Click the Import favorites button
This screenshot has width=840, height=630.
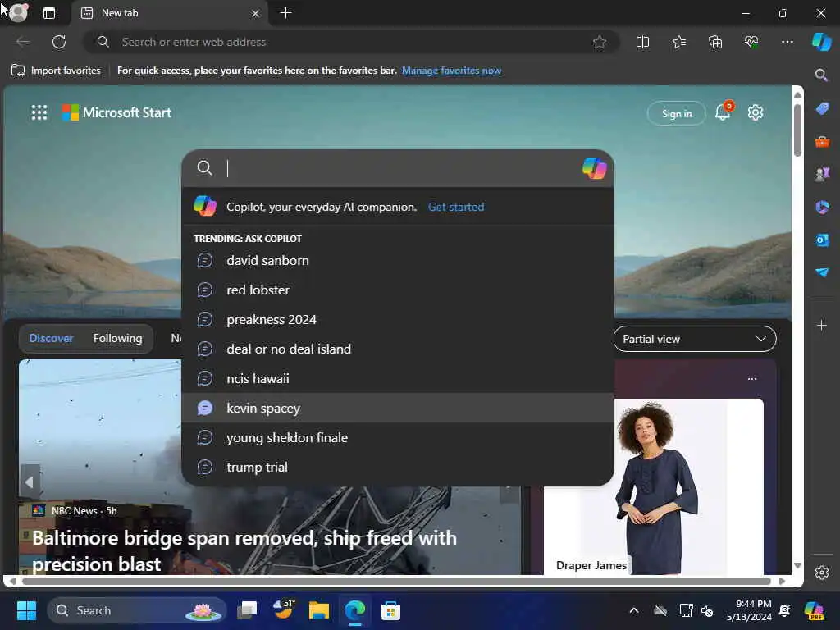pos(56,71)
